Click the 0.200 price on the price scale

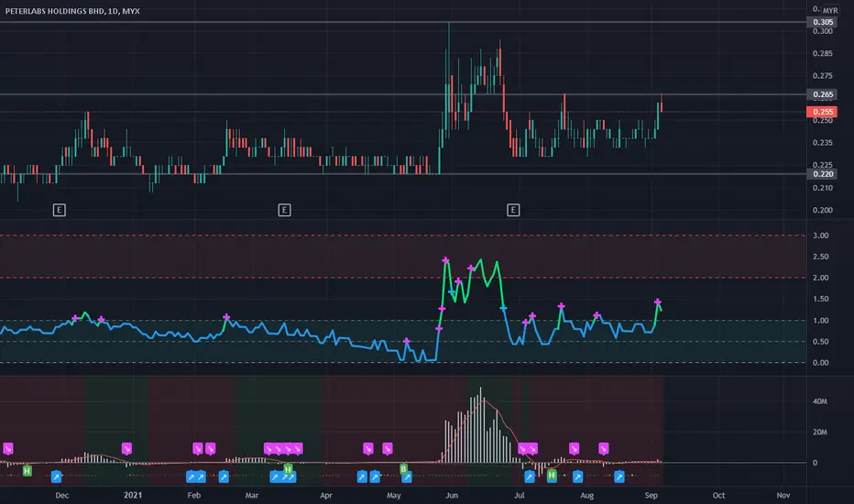[x=823, y=210]
